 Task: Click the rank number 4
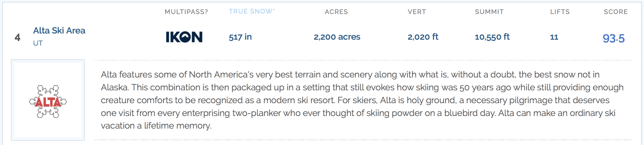(17, 38)
